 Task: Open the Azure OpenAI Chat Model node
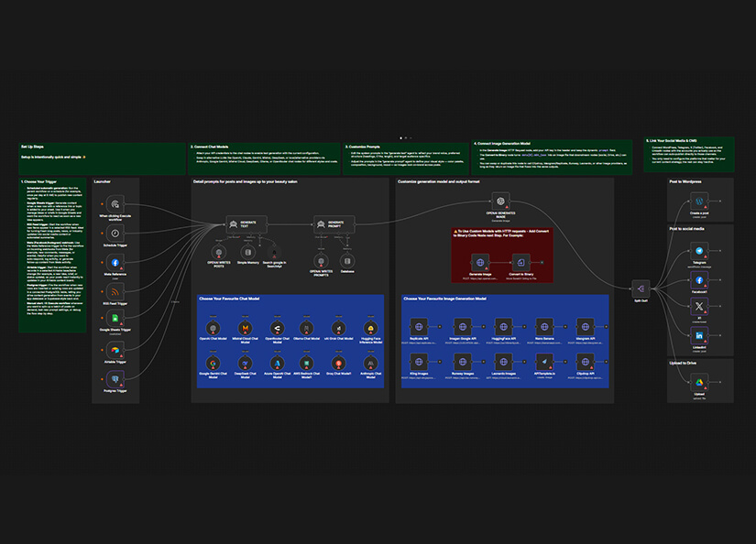278,364
